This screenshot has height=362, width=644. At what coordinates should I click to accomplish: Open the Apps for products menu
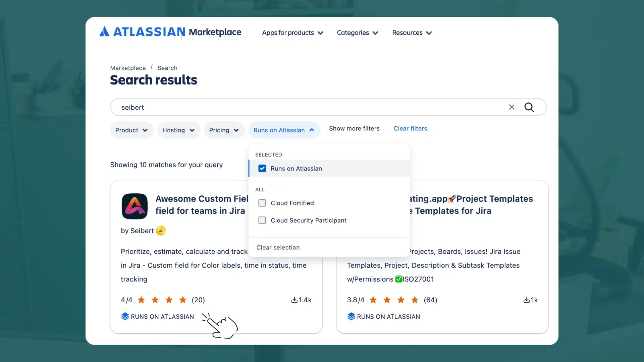292,33
